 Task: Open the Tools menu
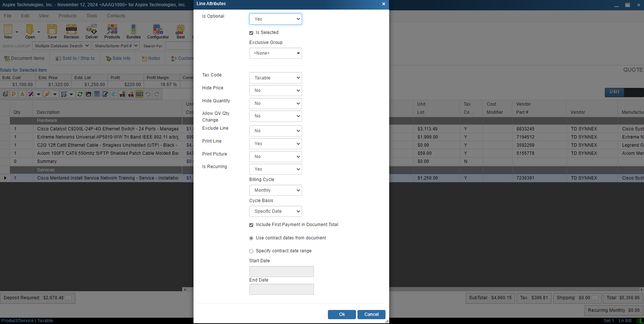(92, 16)
